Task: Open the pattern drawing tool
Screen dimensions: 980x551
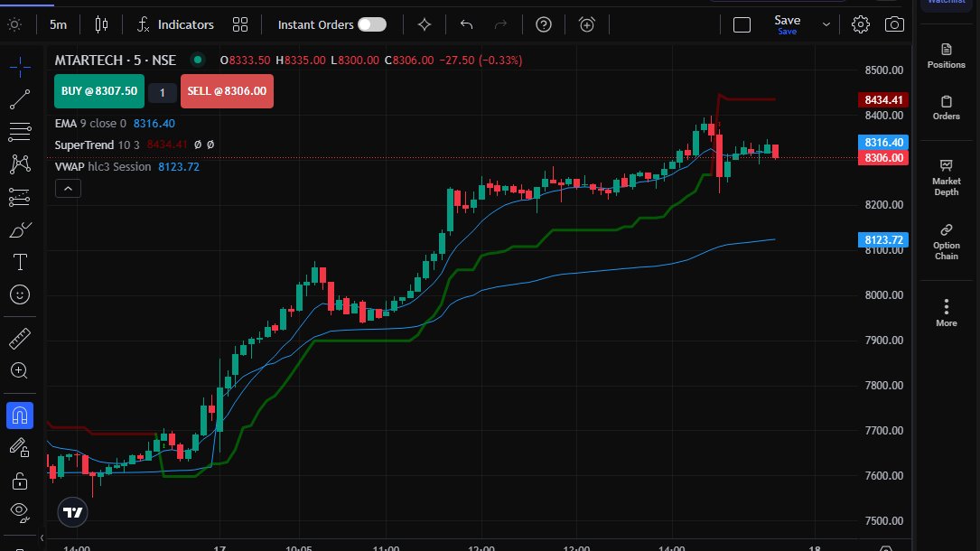Action: (x=20, y=164)
